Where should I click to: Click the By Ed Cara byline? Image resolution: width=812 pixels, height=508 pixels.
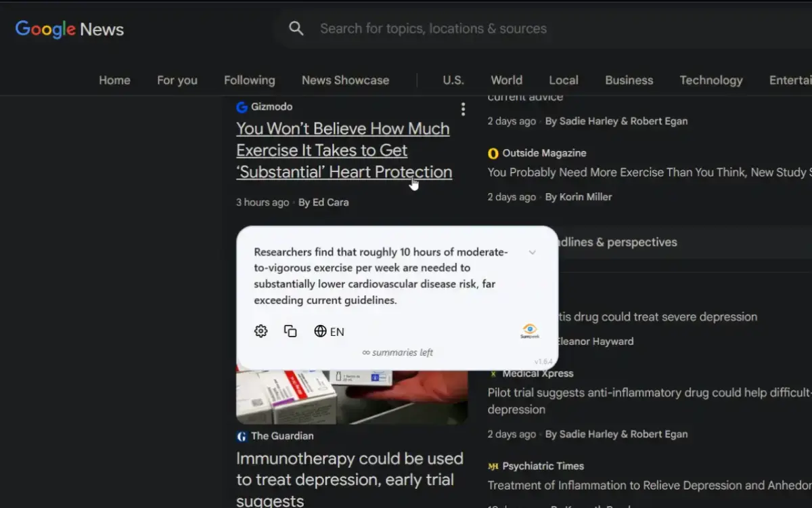click(x=323, y=202)
